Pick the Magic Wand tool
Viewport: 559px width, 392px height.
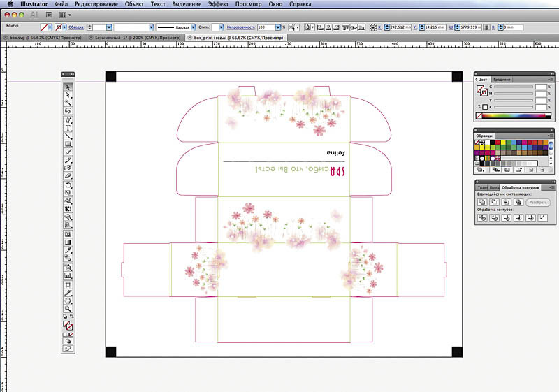point(68,103)
